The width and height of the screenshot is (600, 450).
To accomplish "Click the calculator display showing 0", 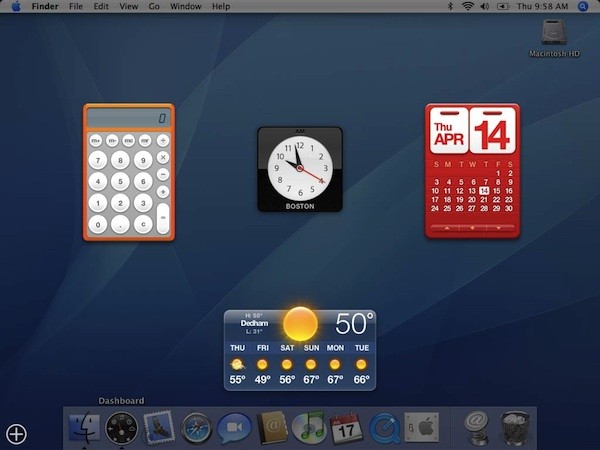I will [129, 118].
